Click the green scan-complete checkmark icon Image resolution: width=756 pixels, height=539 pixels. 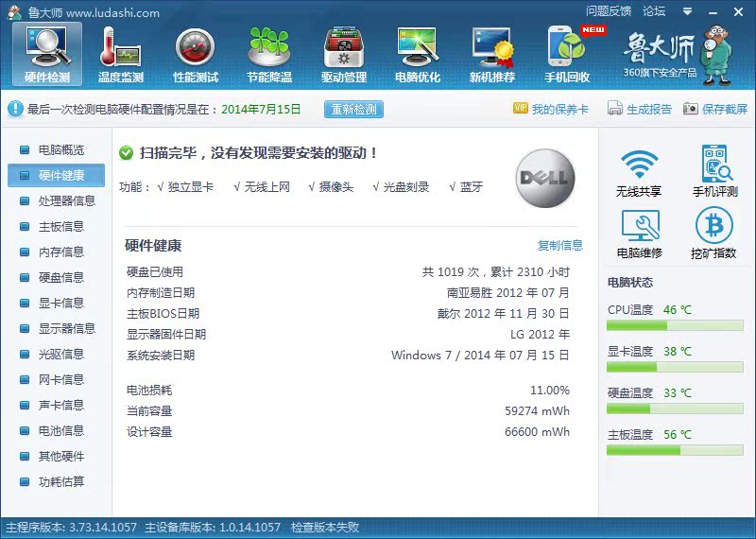point(126,153)
